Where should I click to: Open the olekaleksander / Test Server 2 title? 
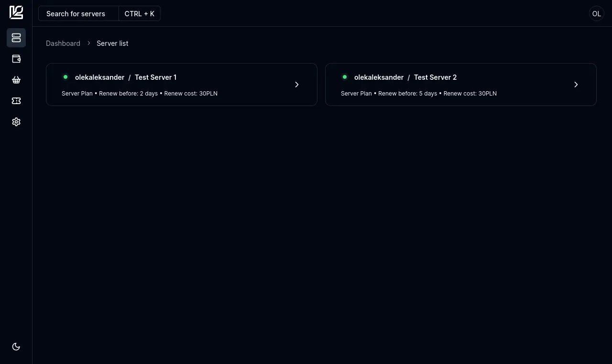pos(405,77)
